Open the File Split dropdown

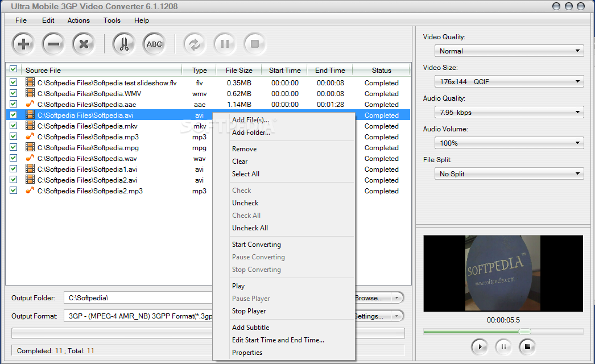point(509,173)
